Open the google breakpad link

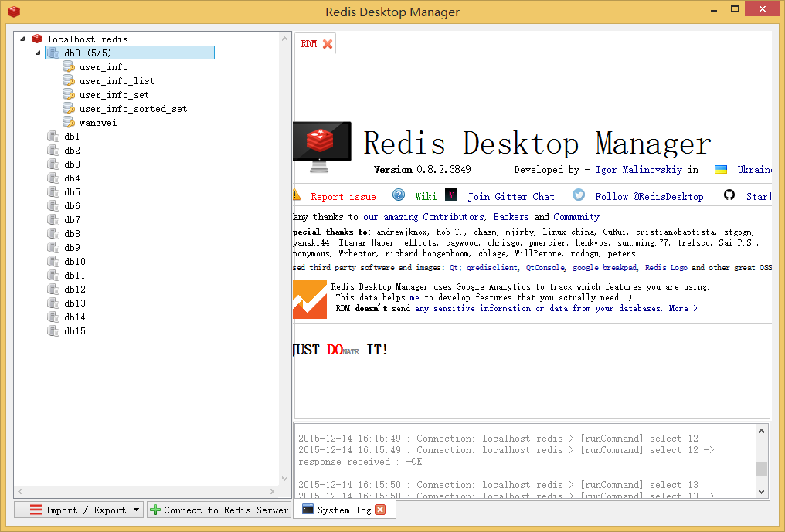tap(605, 268)
